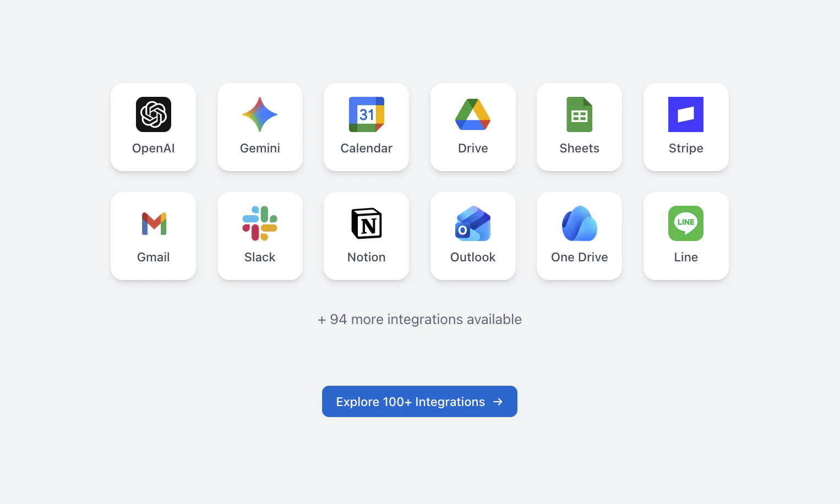Select the Gemini sparkle icon

click(260, 114)
